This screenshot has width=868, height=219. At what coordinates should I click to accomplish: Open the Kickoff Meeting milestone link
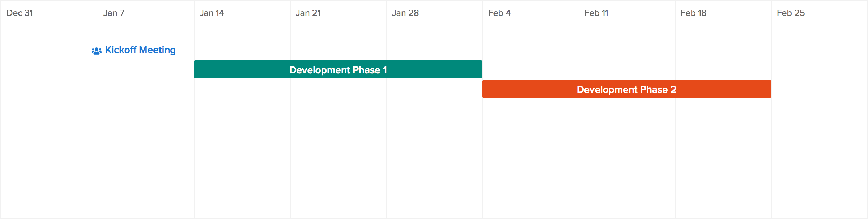click(140, 50)
